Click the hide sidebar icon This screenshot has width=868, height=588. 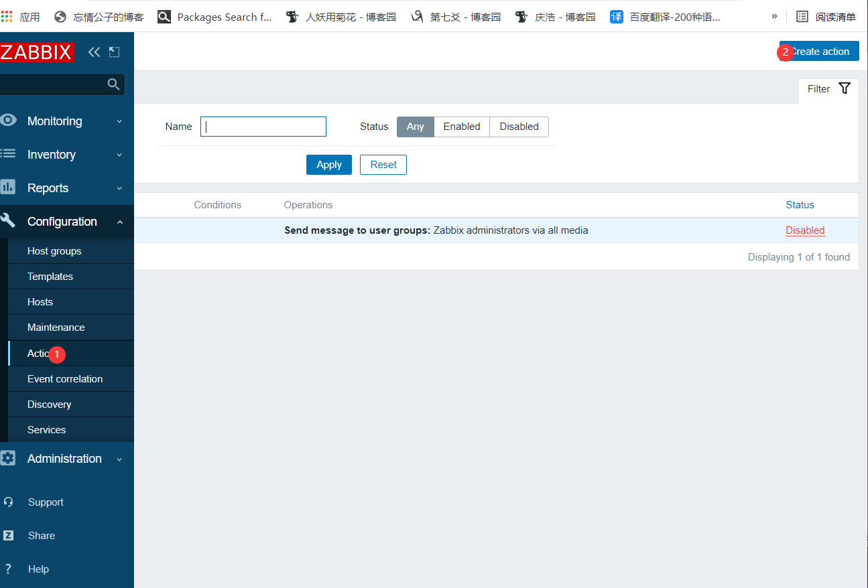tap(114, 52)
